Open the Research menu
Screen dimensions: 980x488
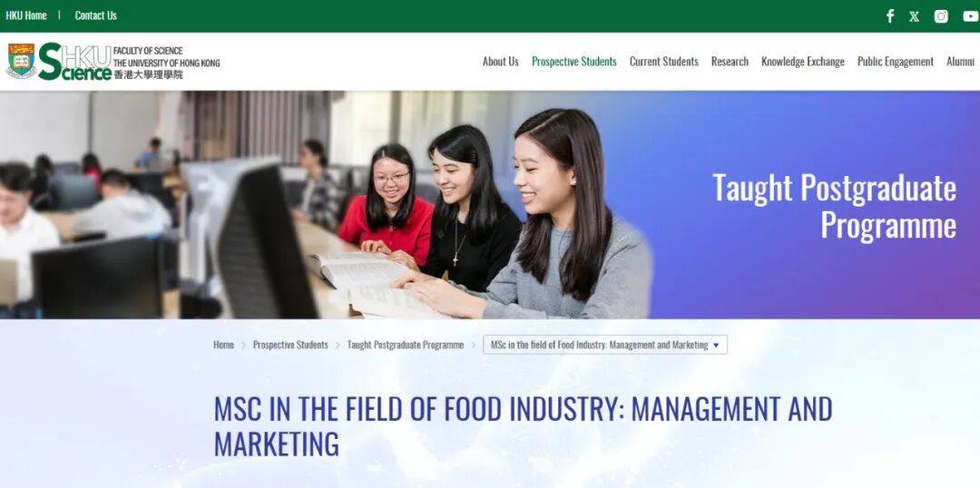(x=730, y=62)
